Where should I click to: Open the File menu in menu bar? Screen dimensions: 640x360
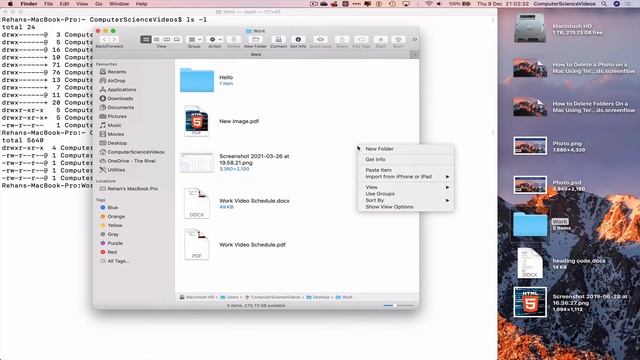(x=48, y=4)
